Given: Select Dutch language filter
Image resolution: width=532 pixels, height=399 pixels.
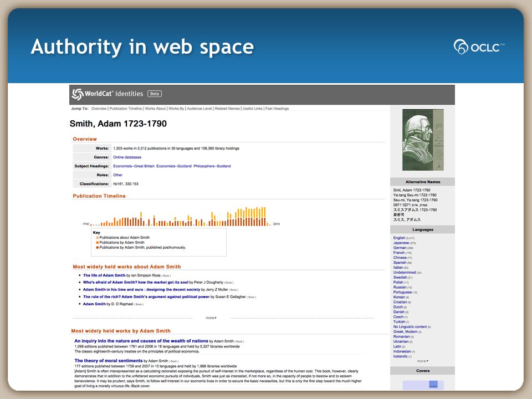Looking at the screenshot, I should (398, 306).
